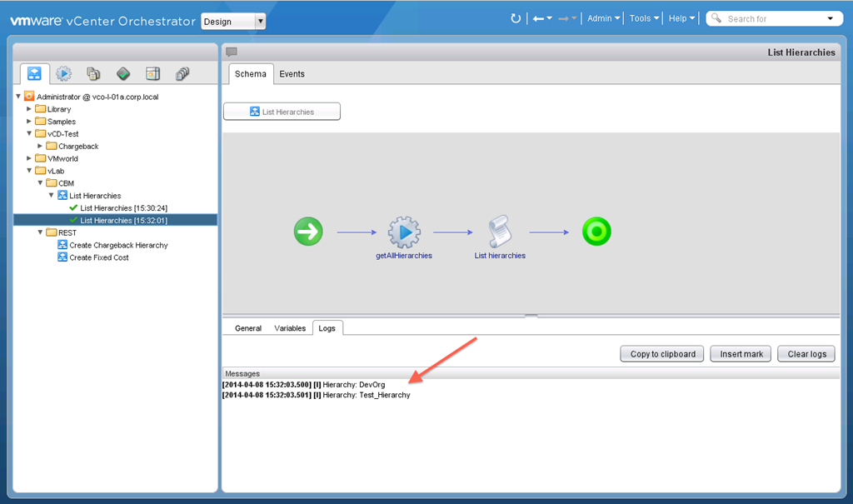Screen dimensions: 853x504
Task: Open the Design mode dropdown
Action: tap(233, 21)
